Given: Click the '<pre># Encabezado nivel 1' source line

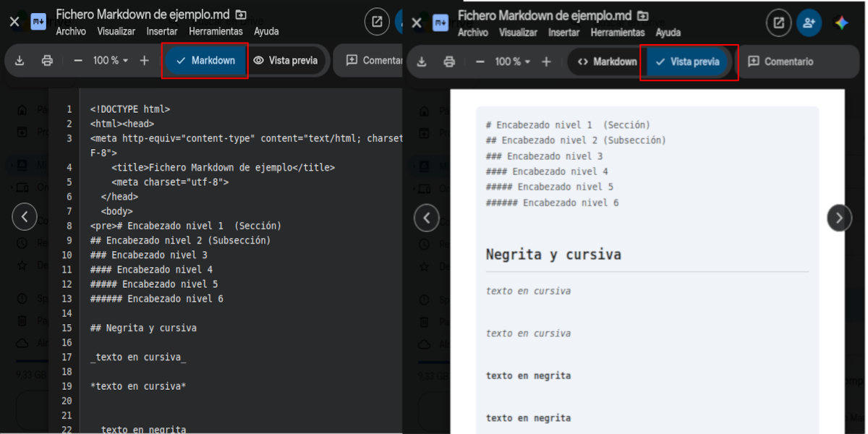Looking at the screenshot, I should point(186,226).
